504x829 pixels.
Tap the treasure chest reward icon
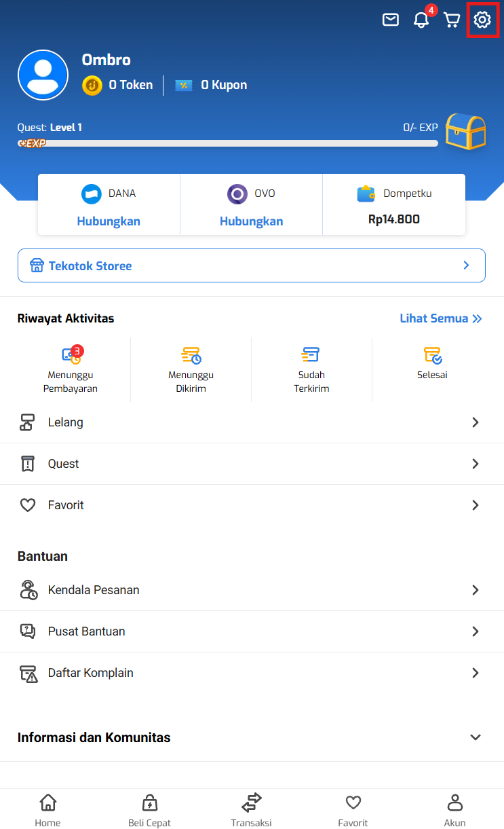click(x=465, y=132)
